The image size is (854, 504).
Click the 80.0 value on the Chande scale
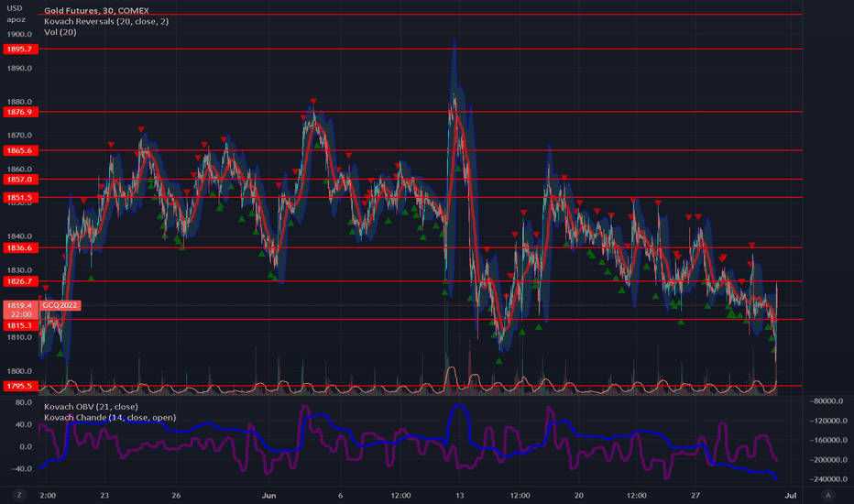click(24, 402)
